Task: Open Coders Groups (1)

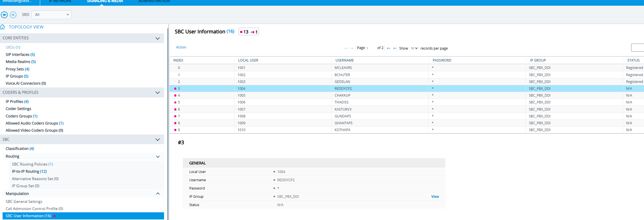Action: [22, 116]
